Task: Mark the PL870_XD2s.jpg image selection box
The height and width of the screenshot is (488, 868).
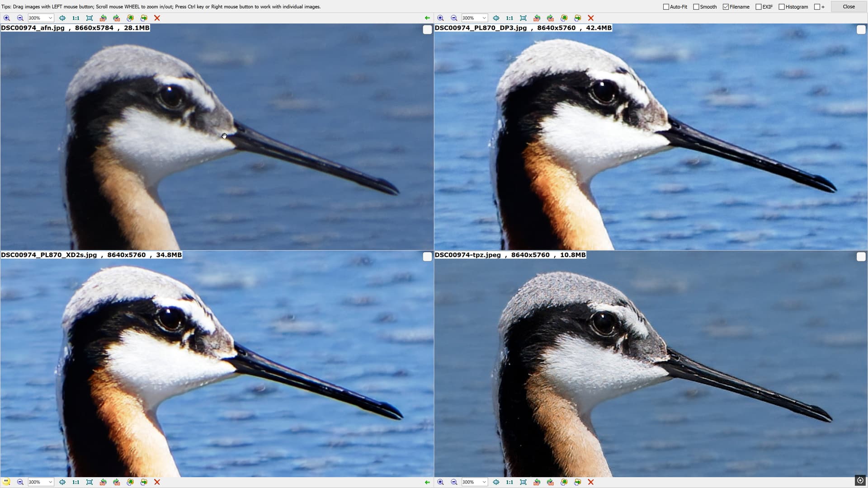Action: [x=427, y=257]
